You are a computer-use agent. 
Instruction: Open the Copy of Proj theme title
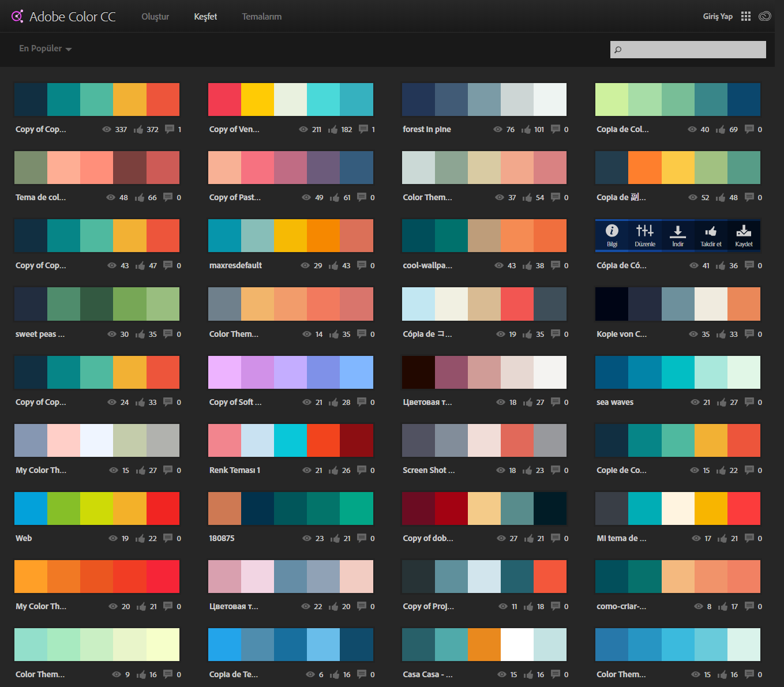428,606
